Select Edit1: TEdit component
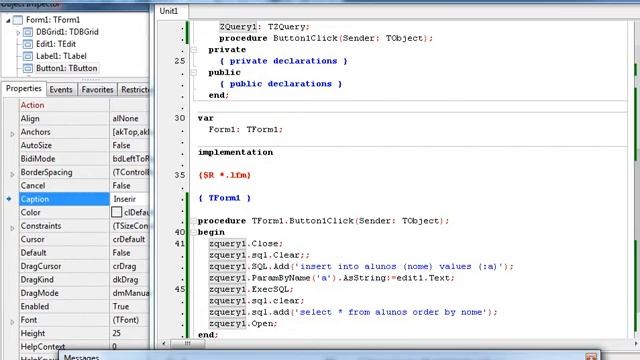Image resolution: width=640 pixels, height=360 pixels. [x=56, y=44]
